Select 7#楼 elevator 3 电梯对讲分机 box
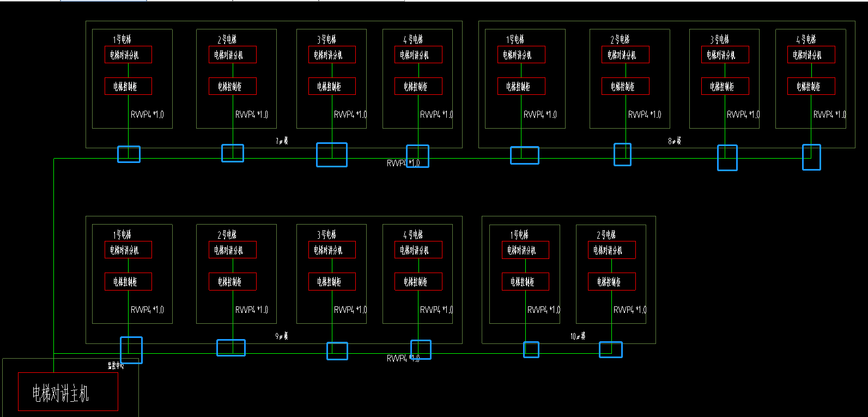 pyautogui.click(x=332, y=55)
